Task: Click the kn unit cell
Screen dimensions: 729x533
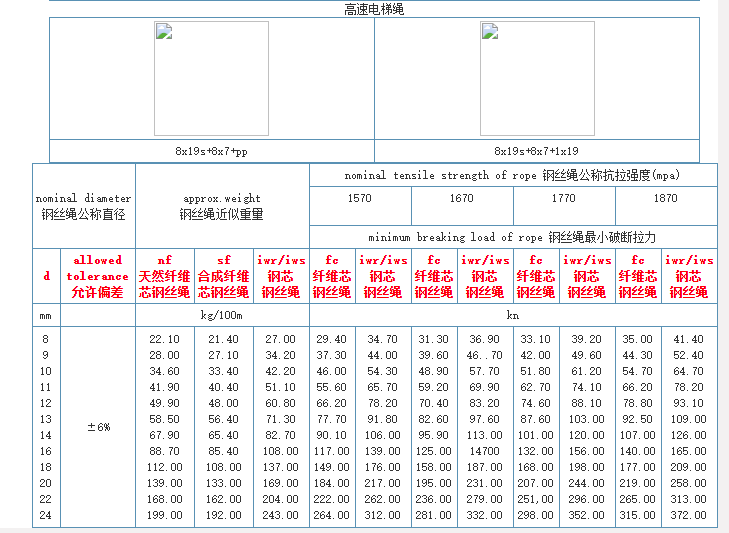Action: (512, 315)
